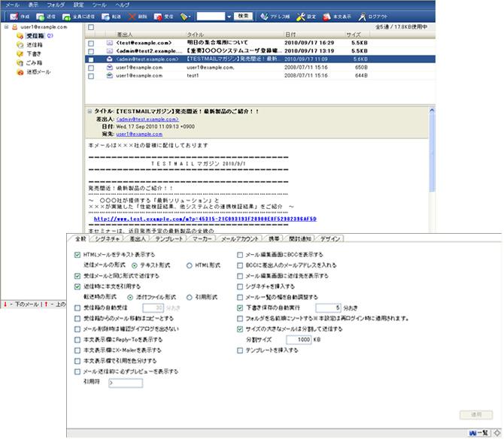Select the HTML形式 radio button
The image size is (504, 439).
tap(190, 265)
